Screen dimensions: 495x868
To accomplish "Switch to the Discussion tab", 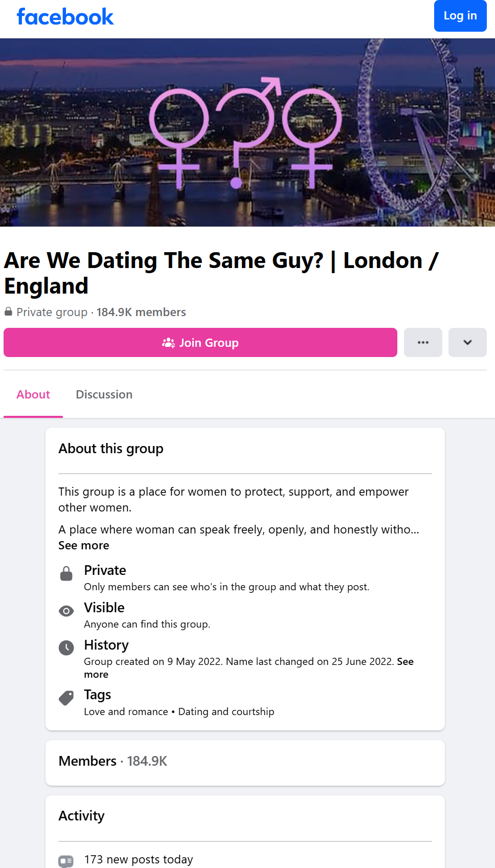I will click(104, 394).
